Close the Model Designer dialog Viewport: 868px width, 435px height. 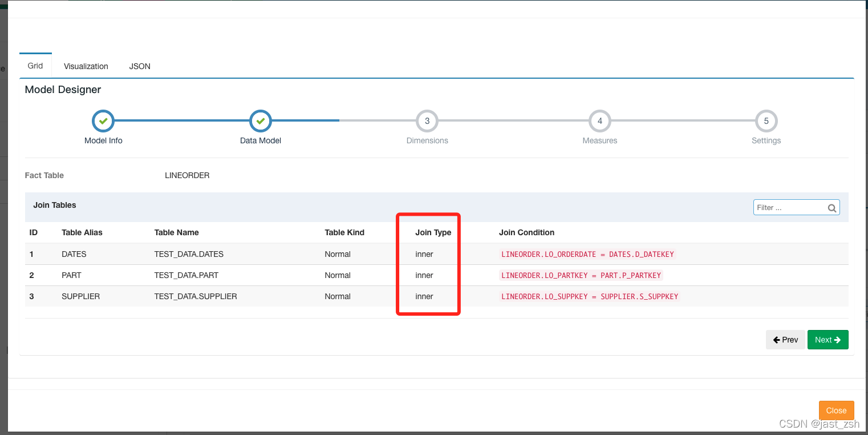837,410
